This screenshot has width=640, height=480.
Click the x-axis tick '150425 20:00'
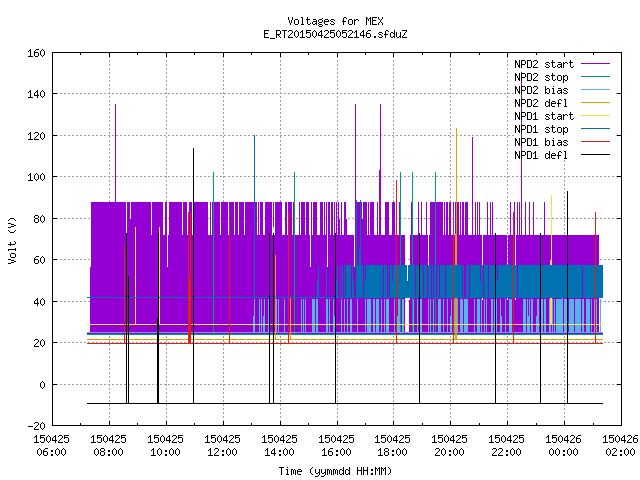(449, 446)
